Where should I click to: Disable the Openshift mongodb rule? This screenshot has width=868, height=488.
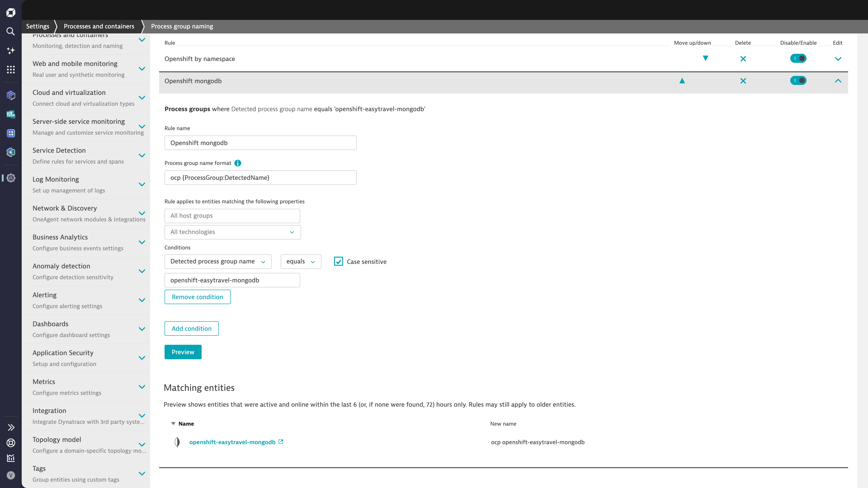click(x=798, y=81)
